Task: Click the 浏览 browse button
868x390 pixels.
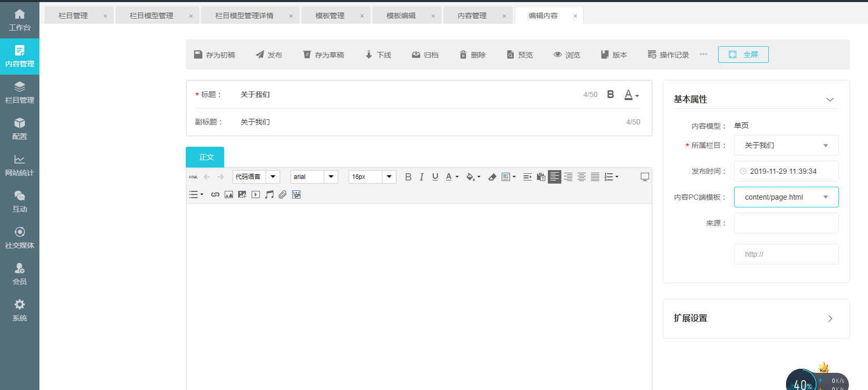Action: click(567, 54)
